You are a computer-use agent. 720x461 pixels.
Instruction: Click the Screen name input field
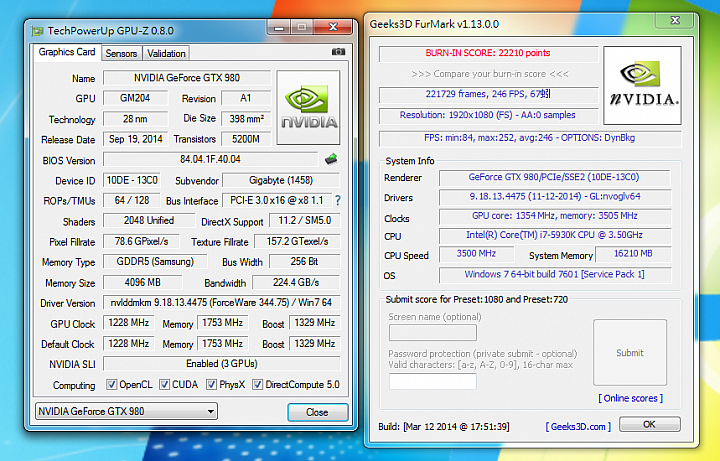tap(433, 332)
